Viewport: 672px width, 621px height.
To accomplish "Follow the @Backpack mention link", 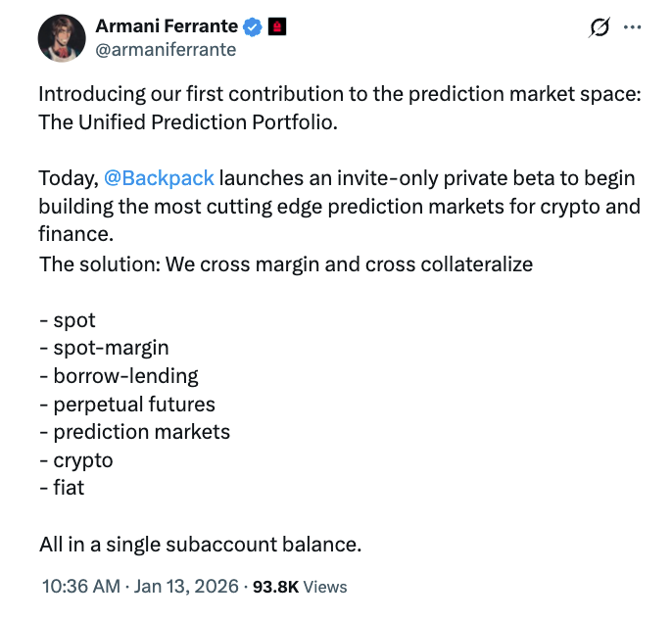I will 159,179.
